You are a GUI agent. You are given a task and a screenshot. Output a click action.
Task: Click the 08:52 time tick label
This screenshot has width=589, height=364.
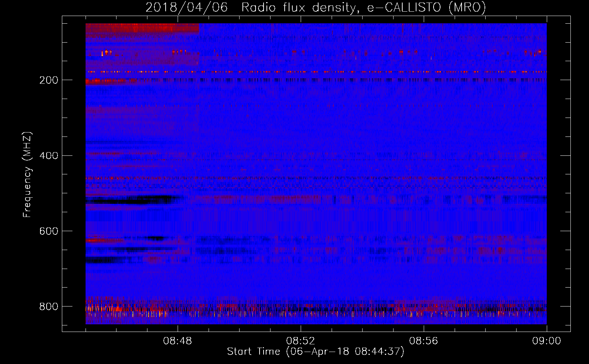(301, 341)
